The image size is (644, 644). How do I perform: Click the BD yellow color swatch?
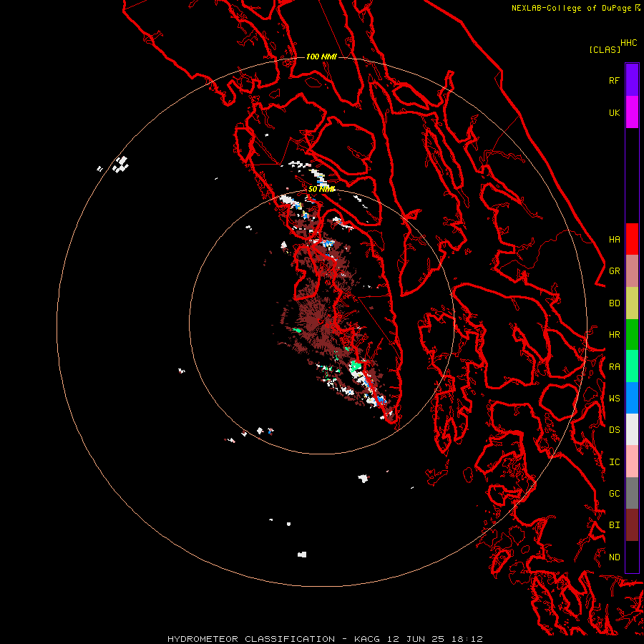coord(632,303)
